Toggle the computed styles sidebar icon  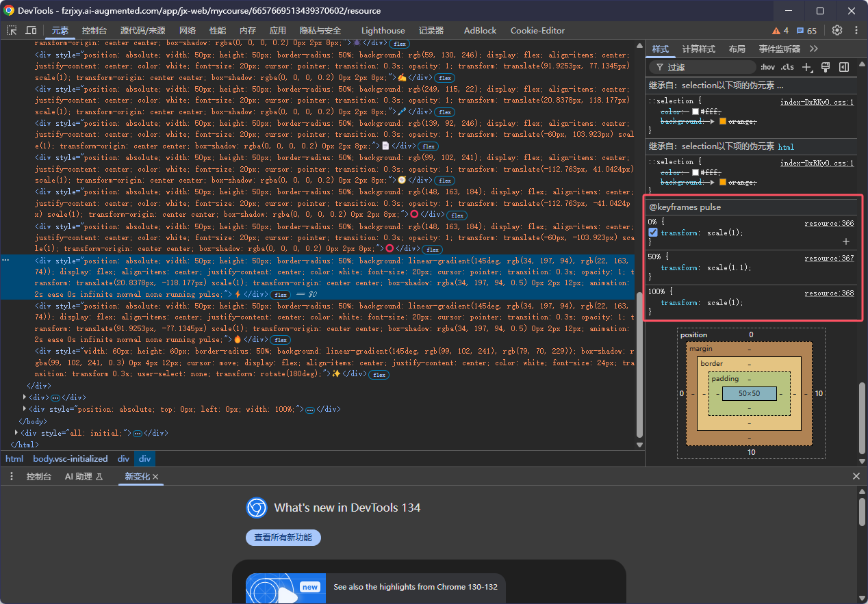pos(844,67)
